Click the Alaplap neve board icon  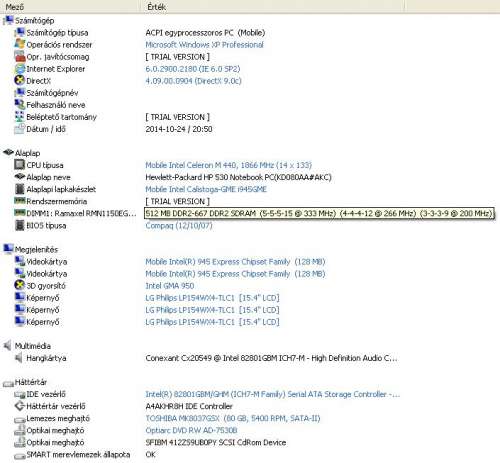click(20, 177)
